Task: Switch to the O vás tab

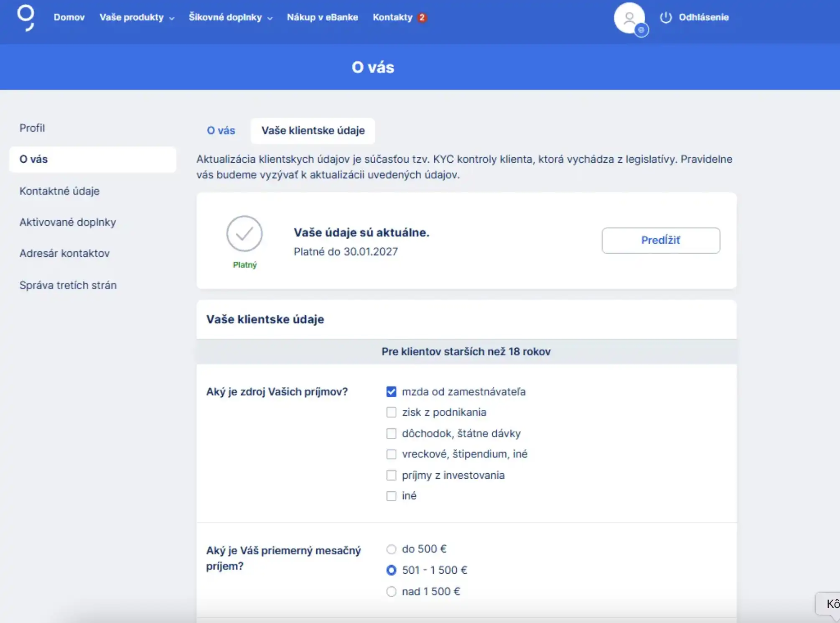Action: pos(221,130)
